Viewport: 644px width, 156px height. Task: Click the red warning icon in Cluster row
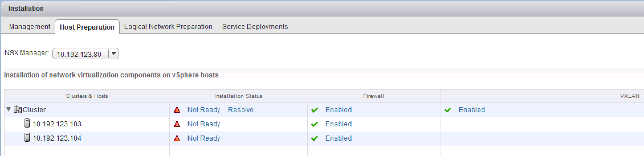(177, 110)
